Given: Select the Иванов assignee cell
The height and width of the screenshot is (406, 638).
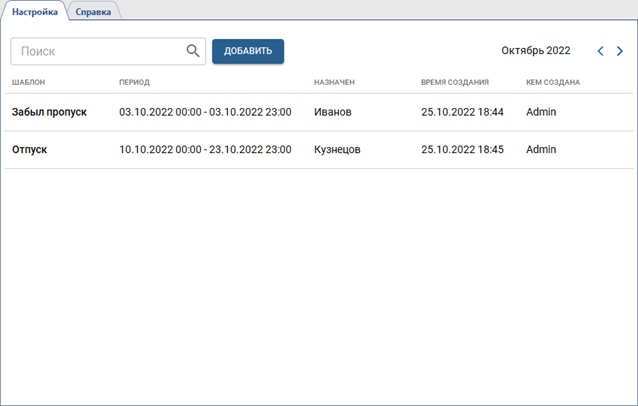Looking at the screenshot, I should pos(332,112).
